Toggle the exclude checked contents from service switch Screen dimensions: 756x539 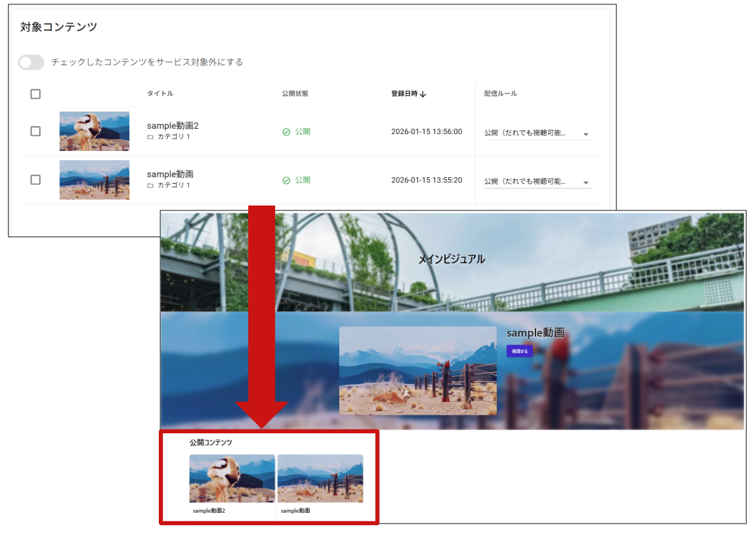click(x=31, y=62)
